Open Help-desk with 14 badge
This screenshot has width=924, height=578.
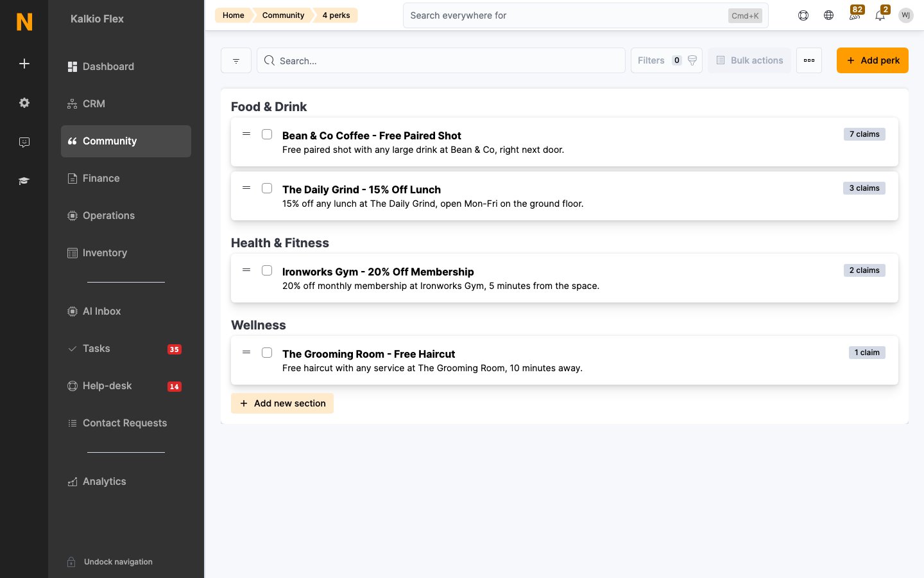(x=126, y=386)
